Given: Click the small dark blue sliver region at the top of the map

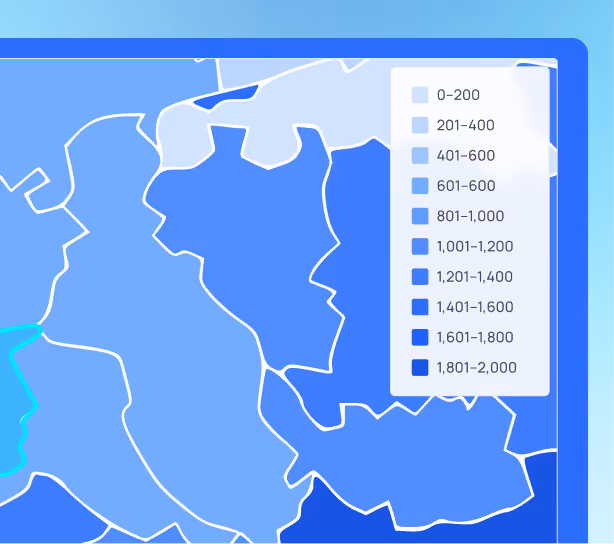Looking at the screenshot, I should 225,98.
